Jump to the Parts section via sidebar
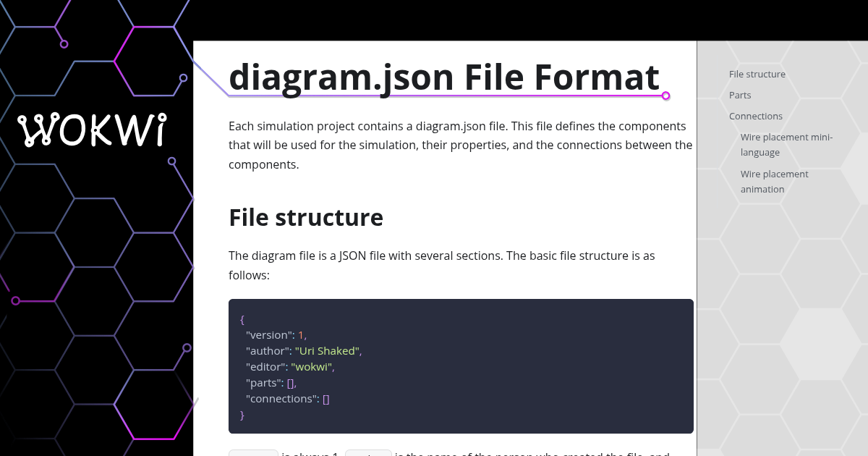 (739, 95)
